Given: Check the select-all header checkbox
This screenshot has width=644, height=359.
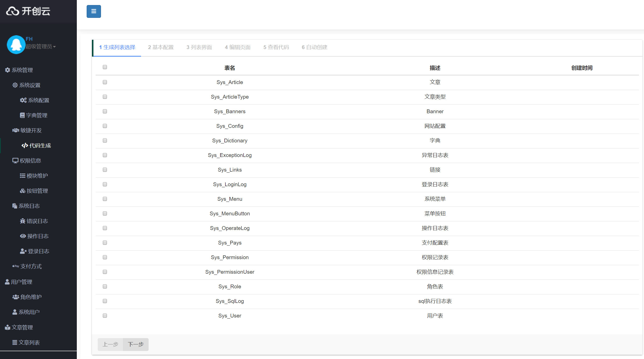Looking at the screenshot, I should click(105, 67).
